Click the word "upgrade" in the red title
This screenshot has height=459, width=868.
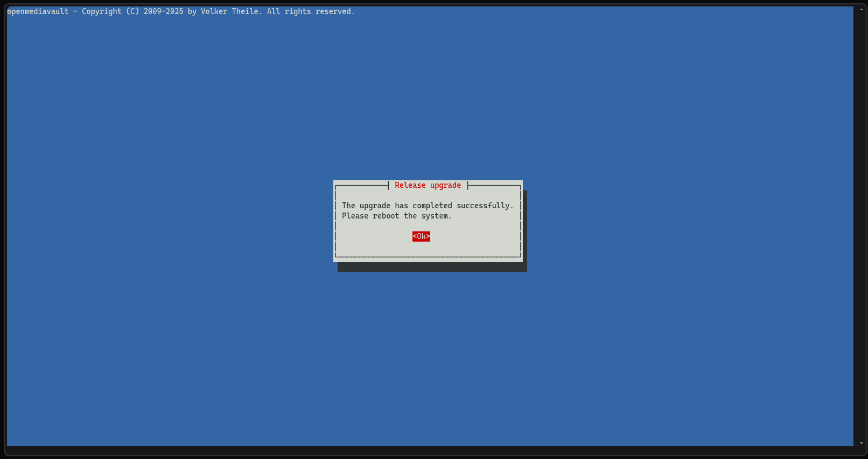[x=445, y=185]
